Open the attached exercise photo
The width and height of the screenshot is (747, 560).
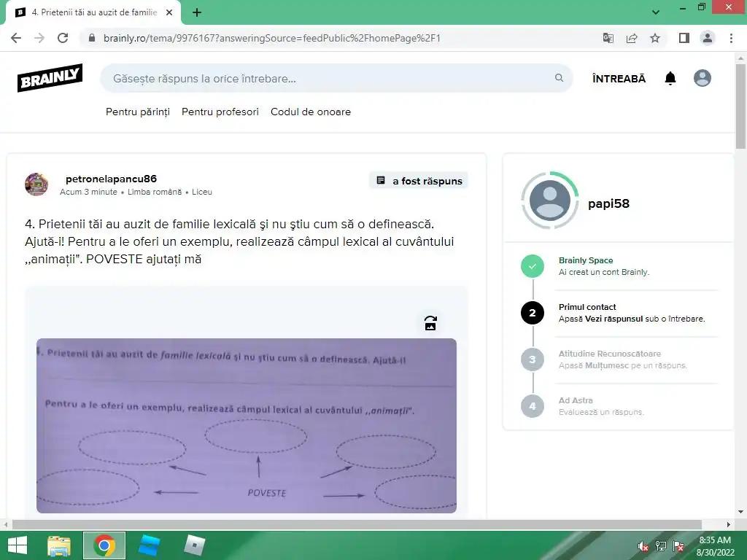tap(247, 426)
